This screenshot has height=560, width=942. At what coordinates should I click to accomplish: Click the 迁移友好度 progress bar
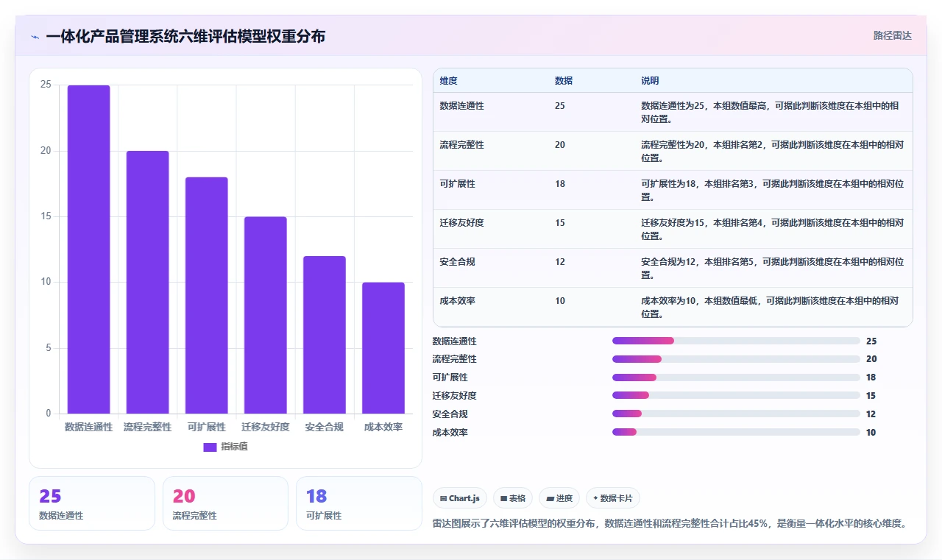coord(736,395)
